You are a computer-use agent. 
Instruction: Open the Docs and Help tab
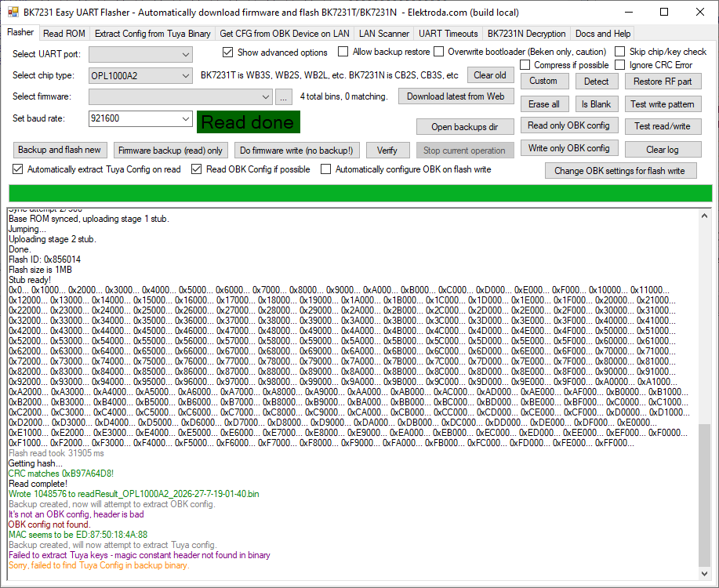coord(603,34)
